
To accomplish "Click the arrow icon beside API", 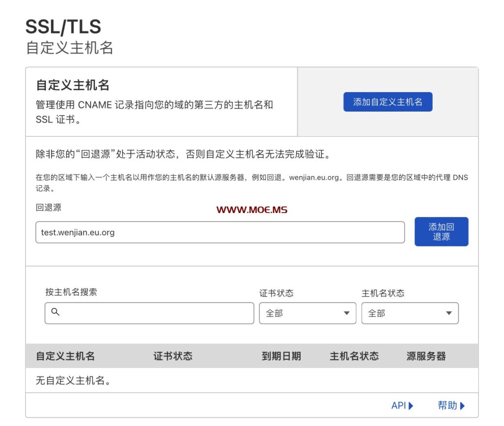I will click(411, 406).
